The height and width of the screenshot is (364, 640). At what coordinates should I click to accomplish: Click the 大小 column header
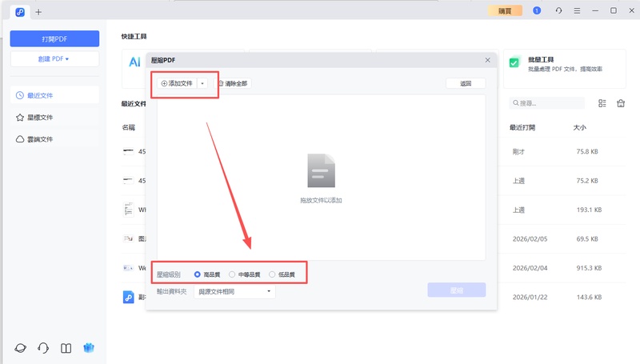click(579, 127)
